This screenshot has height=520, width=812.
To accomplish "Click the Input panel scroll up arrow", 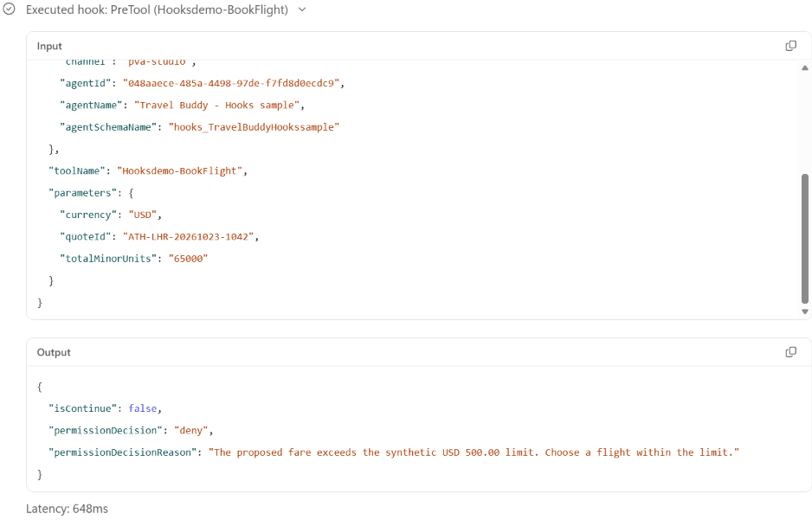I will click(x=805, y=67).
